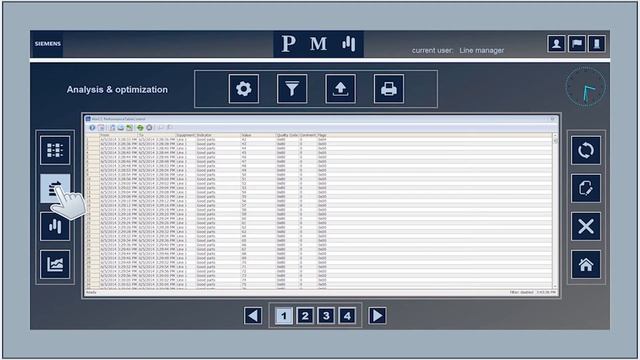Click the table's vertical scrollbar

pos(555,210)
